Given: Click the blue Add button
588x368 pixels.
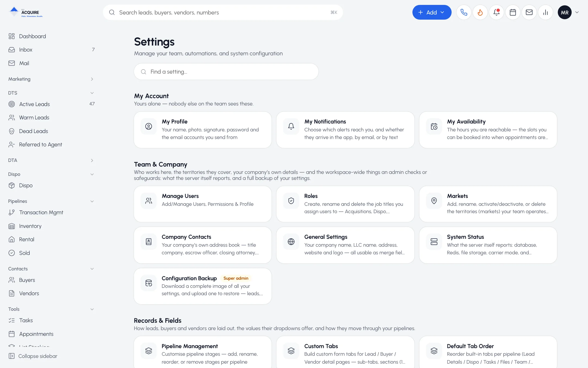Looking at the screenshot, I should (x=432, y=12).
